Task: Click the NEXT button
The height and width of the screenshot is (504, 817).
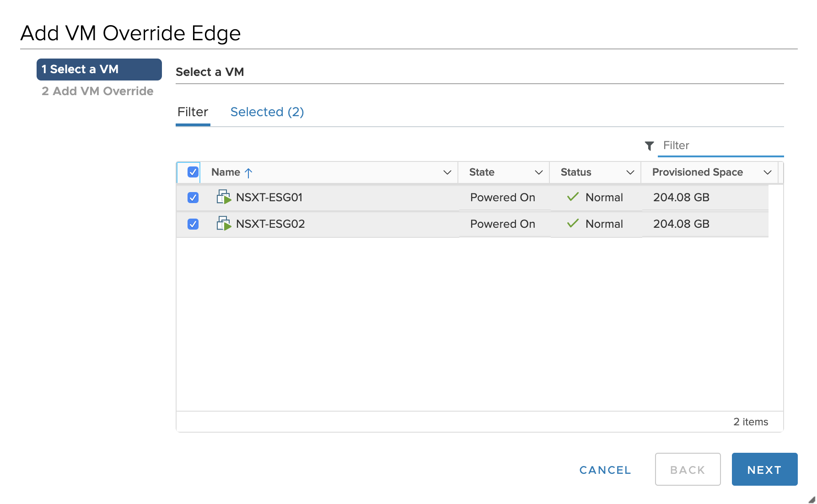Action: 764,469
